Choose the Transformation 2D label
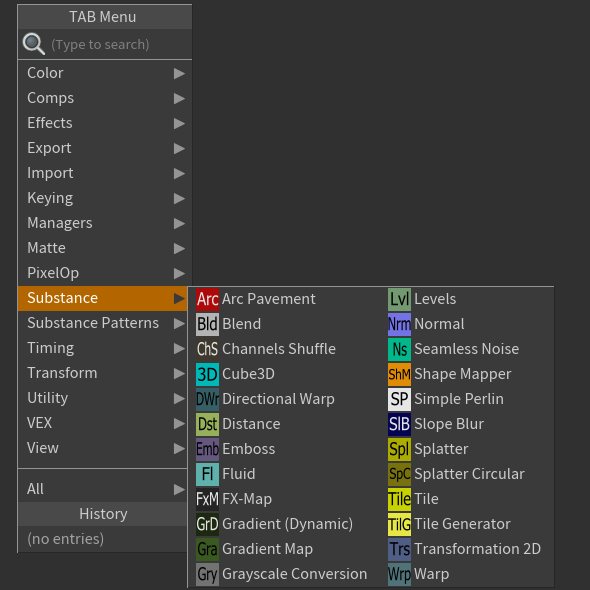590x590 pixels. coord(477,549)
